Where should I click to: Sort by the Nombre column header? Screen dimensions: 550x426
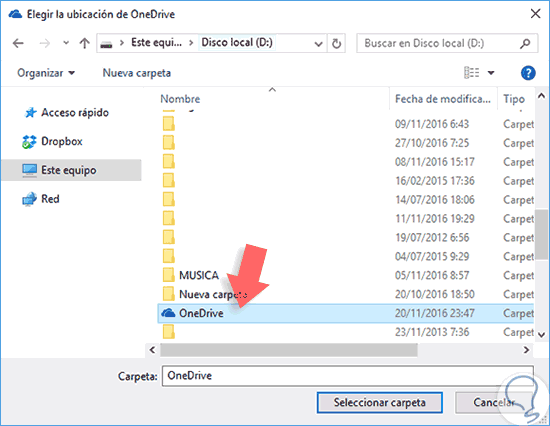(x=180, y=99)
